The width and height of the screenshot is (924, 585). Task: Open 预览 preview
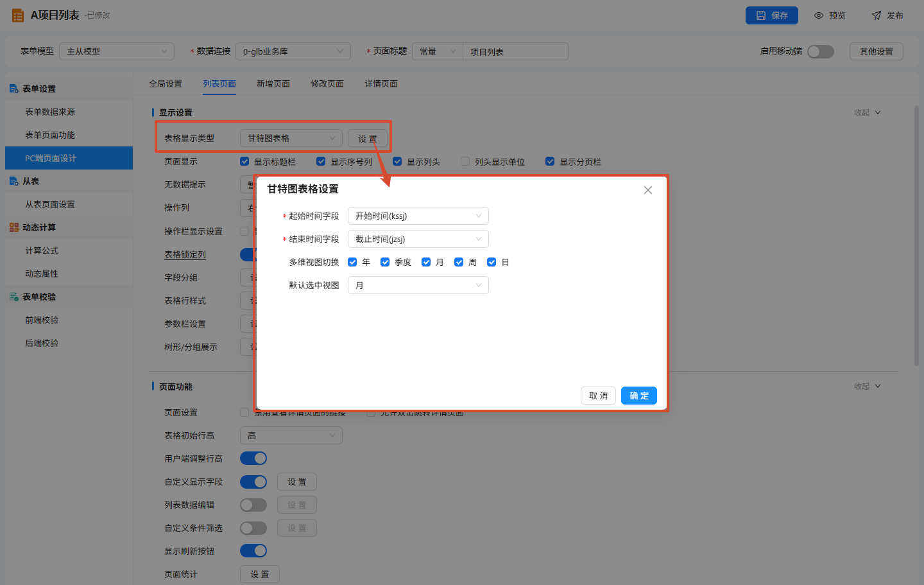pyautogui.click(x=830, y=15)
